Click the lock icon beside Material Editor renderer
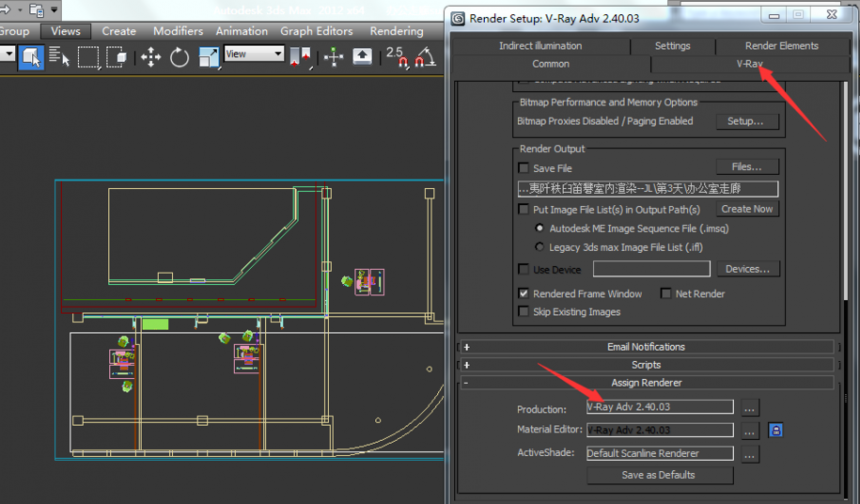The width and height of the screenshot is (860, 504). [776, 430]
